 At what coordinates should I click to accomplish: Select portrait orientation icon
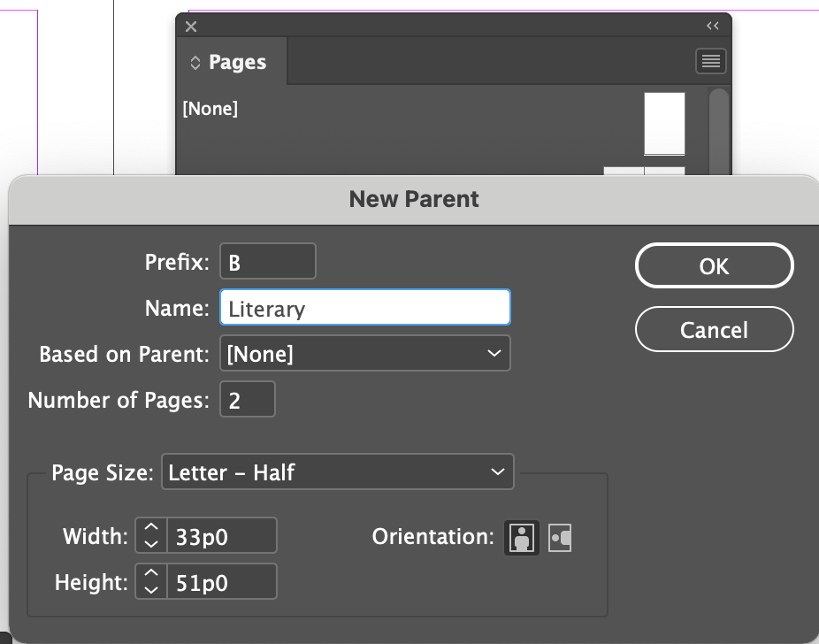[521, 537]
